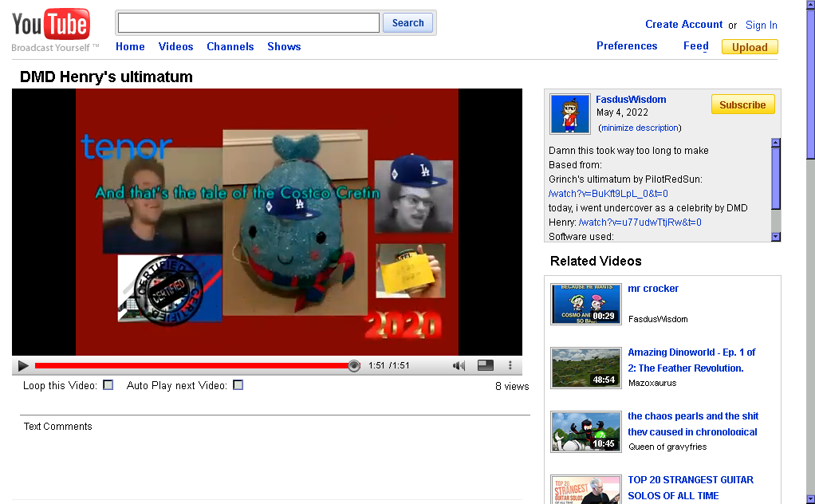Open the mr crocker video thumbnail
The image size is (815, 504).
click(586, 304)
